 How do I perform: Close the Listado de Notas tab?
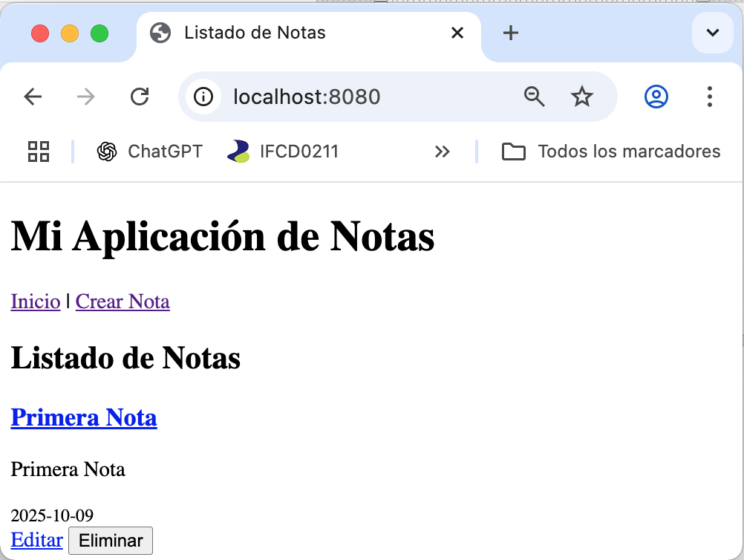point(457,33)
